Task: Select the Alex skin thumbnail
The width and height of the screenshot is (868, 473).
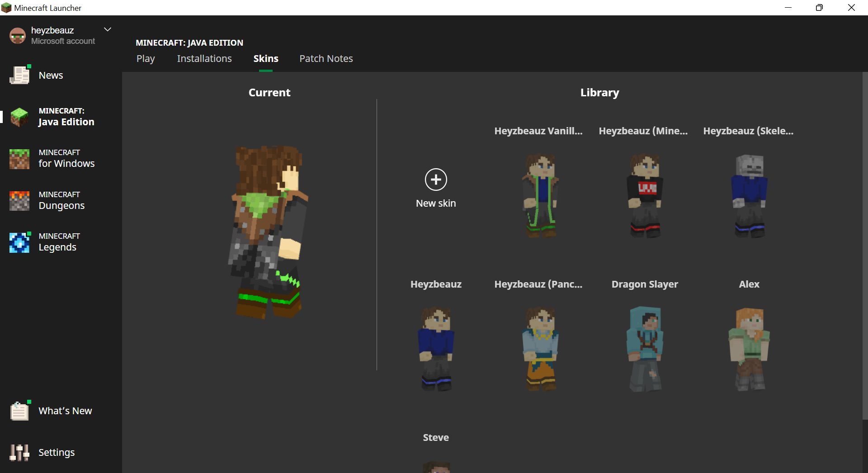Action: click(x=749, y=348)
